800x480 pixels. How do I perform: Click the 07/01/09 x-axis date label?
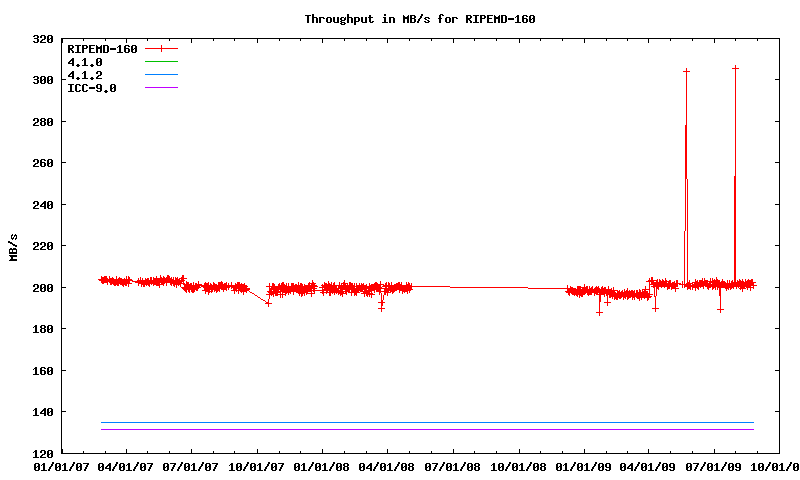[714, 465]
